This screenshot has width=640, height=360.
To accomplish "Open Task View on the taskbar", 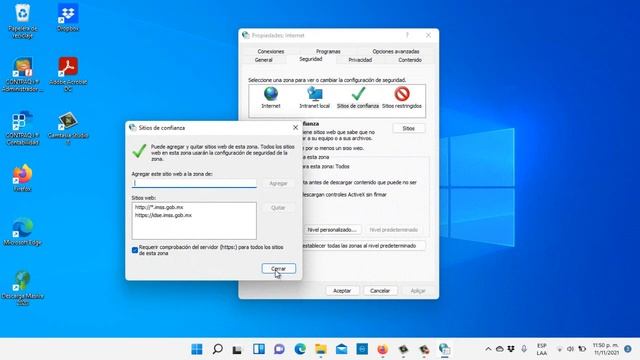I will 238,349.
